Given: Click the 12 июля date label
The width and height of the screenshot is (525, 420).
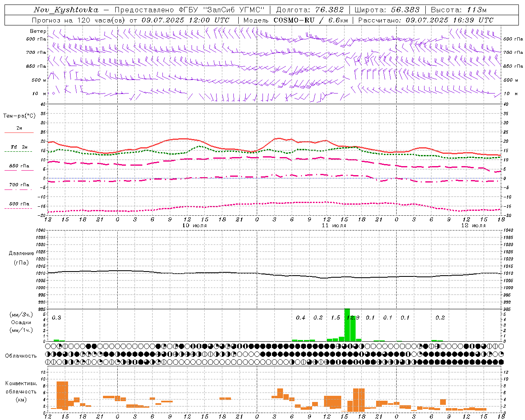Looking at the screenshot, I should (x=473, y=225).
